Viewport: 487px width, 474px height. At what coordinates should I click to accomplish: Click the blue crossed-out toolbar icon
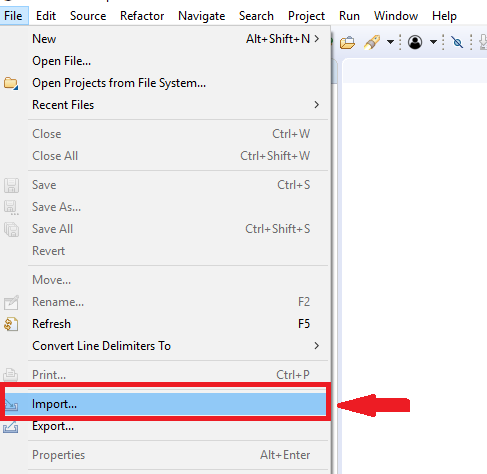(x=457, y=42)
